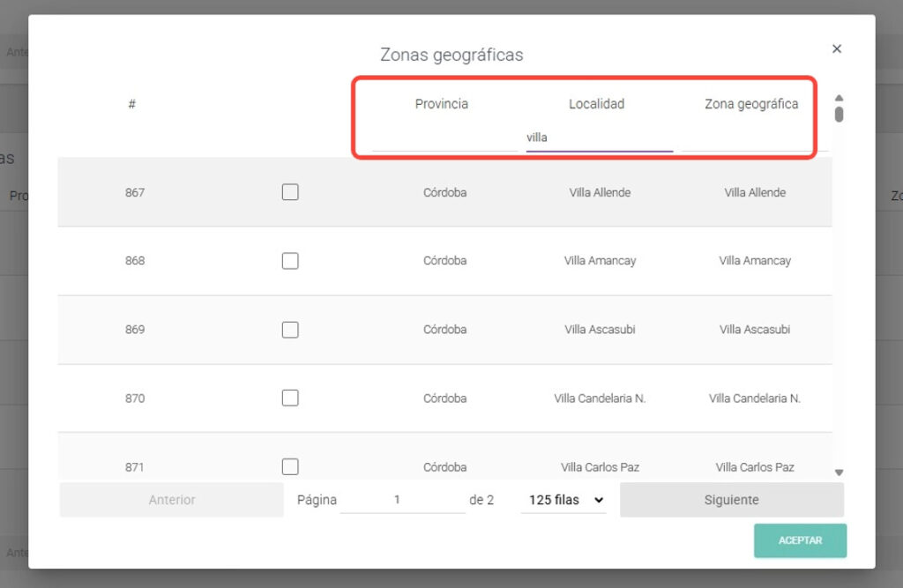
Task: Toggle the Villa Carlos Paz checkbox
Action: tap(290, 466)
